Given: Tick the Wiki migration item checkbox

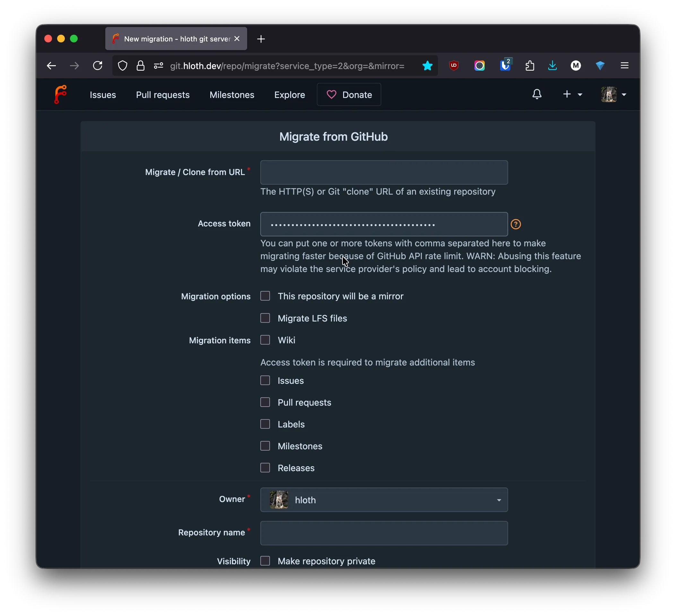Looking at the screenshot, I should (x=265, y=340).
